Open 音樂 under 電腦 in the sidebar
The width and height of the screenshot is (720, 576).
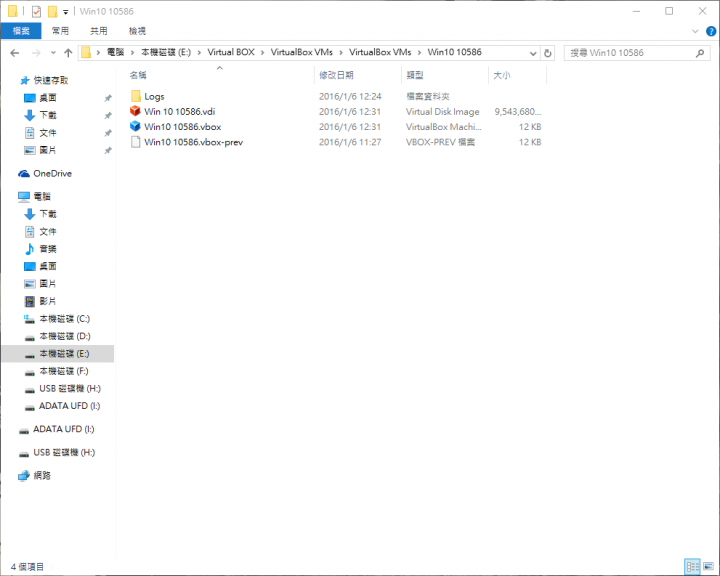48,249
